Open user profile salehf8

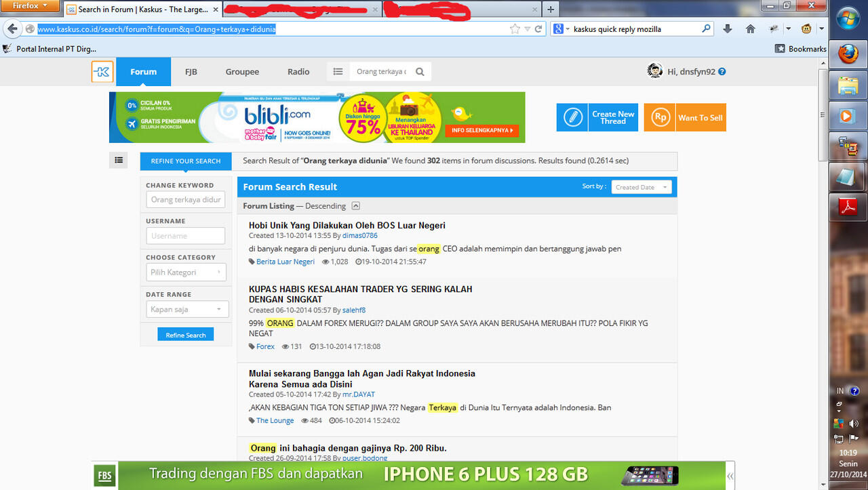(x=354, y=310)
